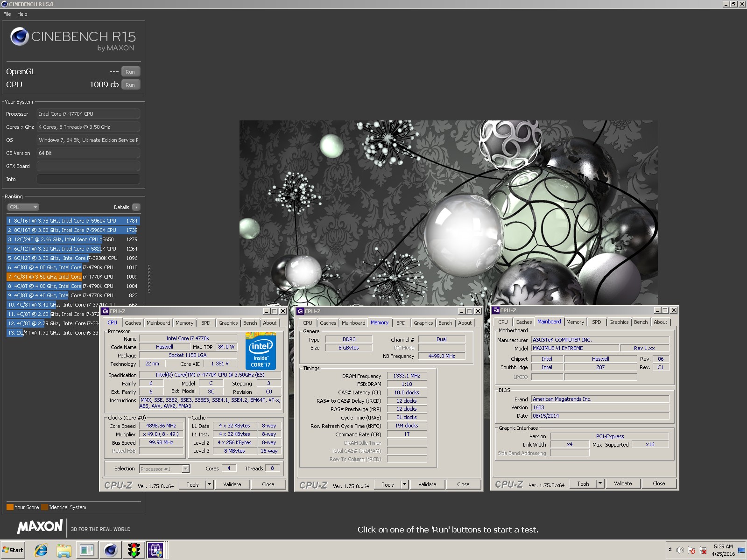Click the MAXON logo at bottom
Viewport: 747px width, 560px height.
tap(40, 527)
